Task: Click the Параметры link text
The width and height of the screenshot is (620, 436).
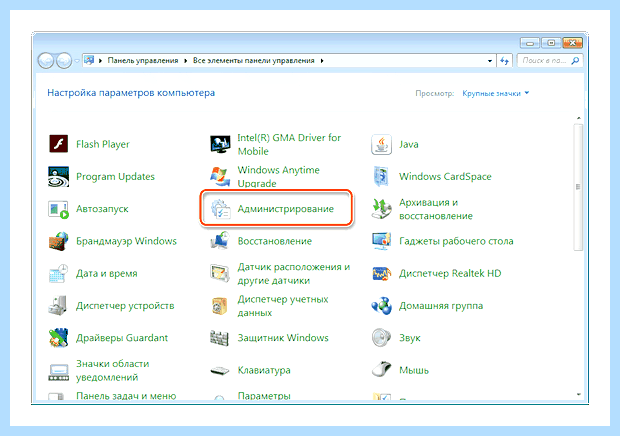Action: click(264, 396)
